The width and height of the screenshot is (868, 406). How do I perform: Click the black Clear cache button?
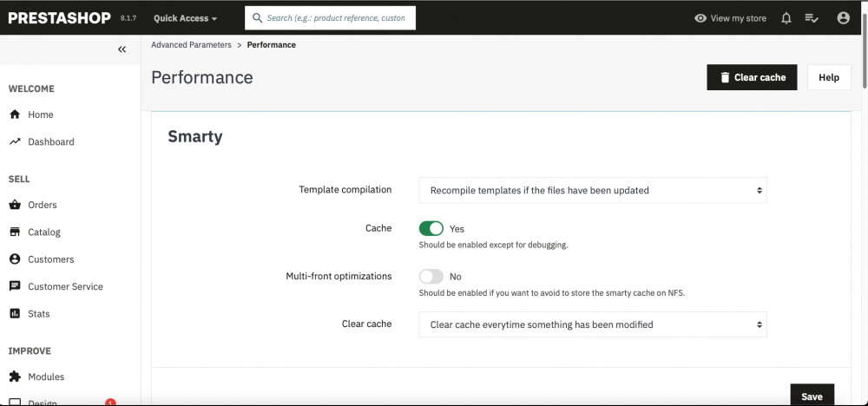pyautogui.click(x=752, y=77)
